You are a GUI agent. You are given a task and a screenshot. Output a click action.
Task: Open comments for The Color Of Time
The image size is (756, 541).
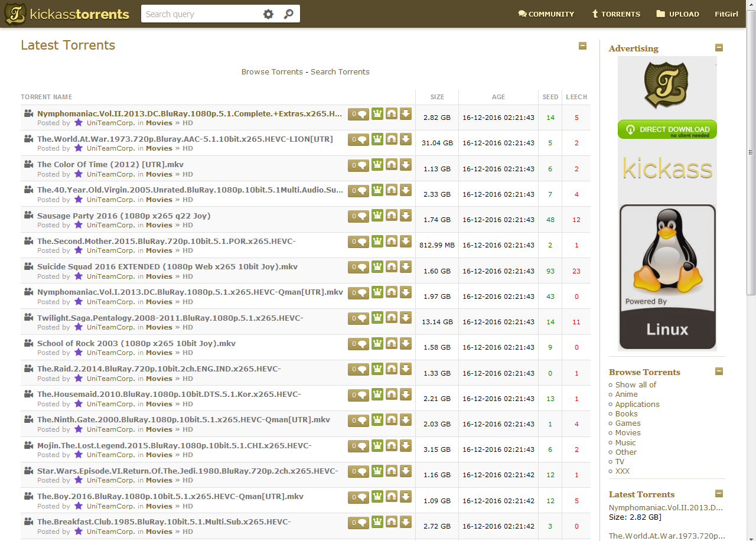point(359,165)
